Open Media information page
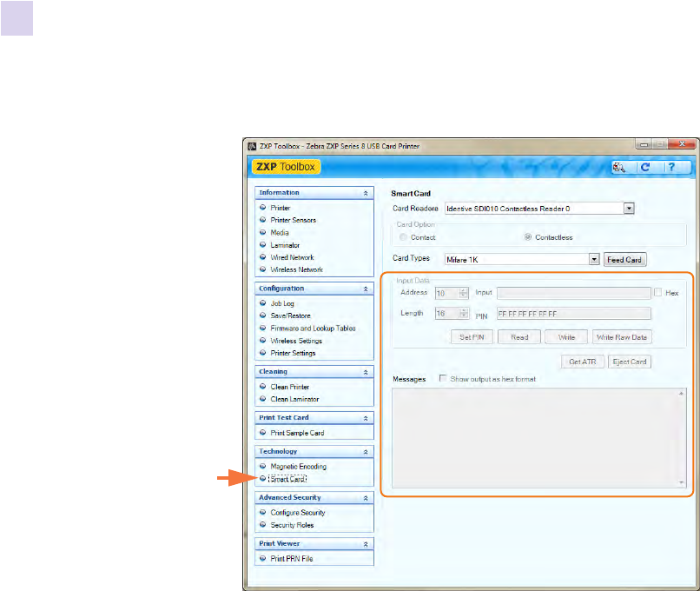The height and width of the screenshot is (591, 700). pyautogui.click(x=280, y=232)
